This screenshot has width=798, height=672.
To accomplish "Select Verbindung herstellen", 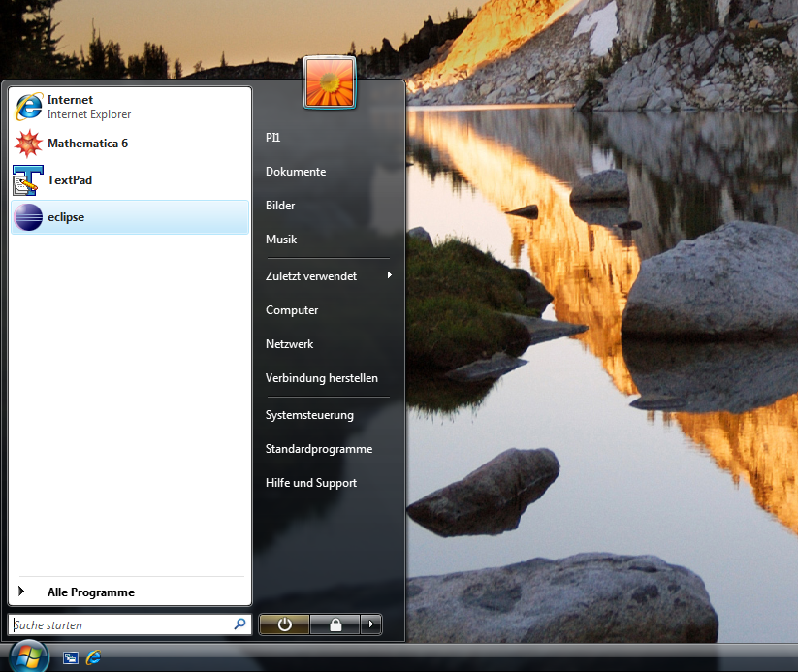I will [x=322, y=378].
